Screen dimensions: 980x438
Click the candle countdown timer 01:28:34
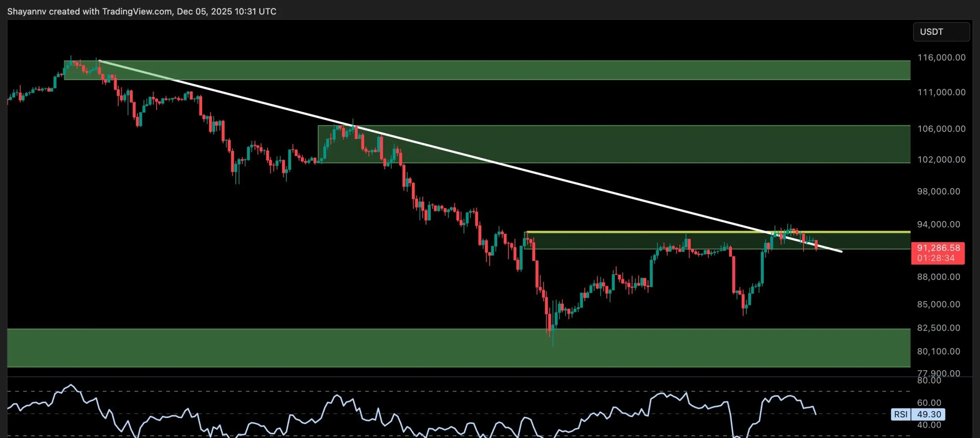[936, 258]
